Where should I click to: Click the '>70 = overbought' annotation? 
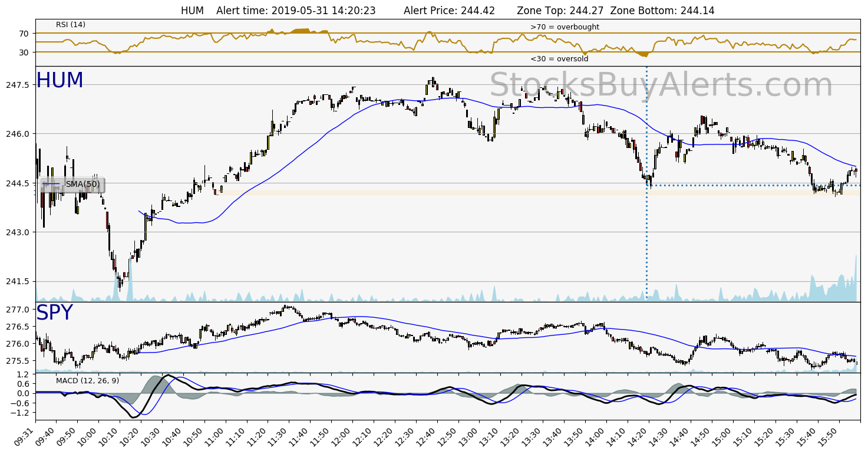[565, 27]
